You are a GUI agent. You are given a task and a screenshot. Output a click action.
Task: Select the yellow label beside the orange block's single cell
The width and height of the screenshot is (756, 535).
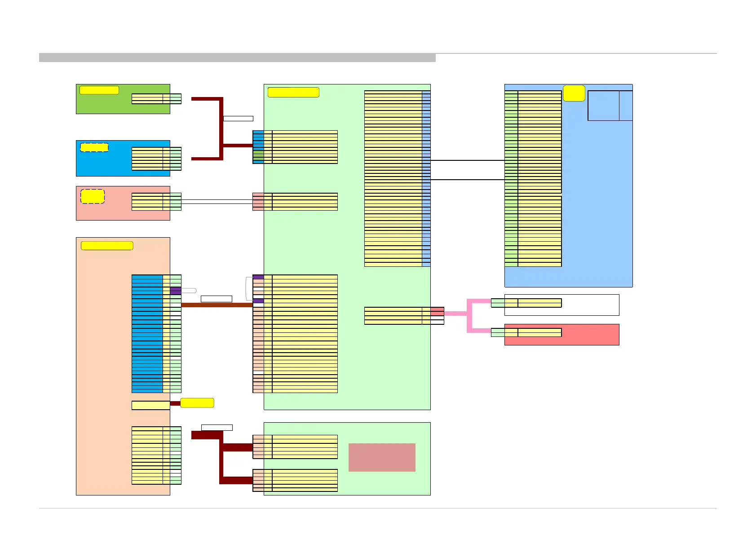(x=197, y=403)
